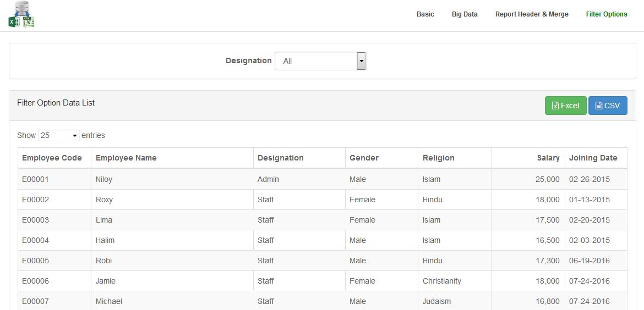
Task: Click the Excel file icon on green button
Action: tap(555, 106)
